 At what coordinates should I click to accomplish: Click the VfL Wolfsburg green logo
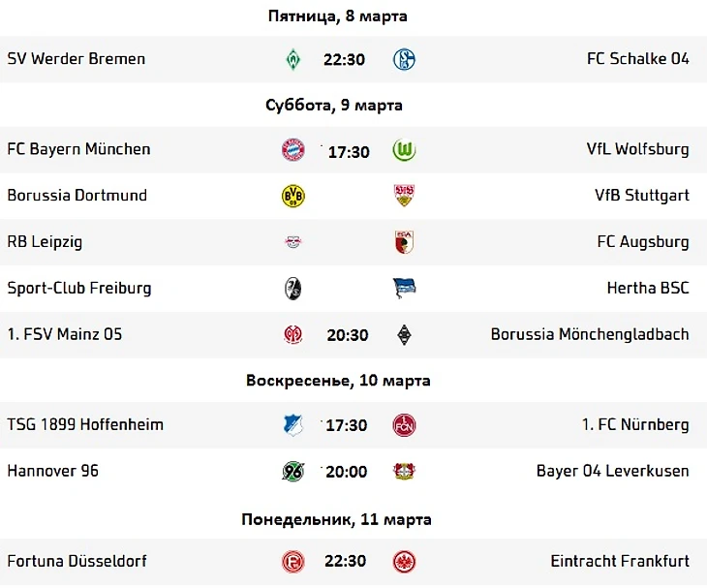[x=404, y=150]
